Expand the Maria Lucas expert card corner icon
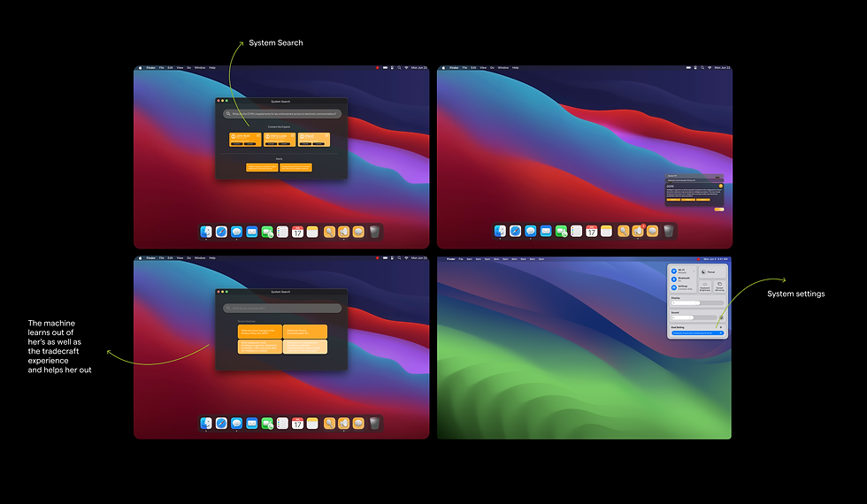The width and height of the screenshot is (867, 504). (x=293, y=134)
